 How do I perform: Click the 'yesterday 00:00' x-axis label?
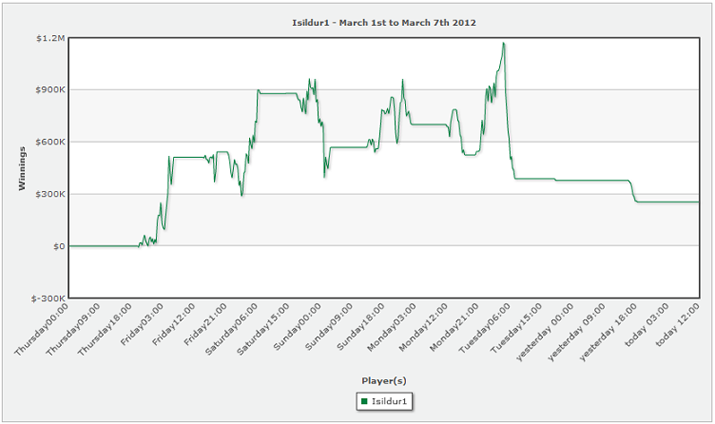(x=545, y=332)
